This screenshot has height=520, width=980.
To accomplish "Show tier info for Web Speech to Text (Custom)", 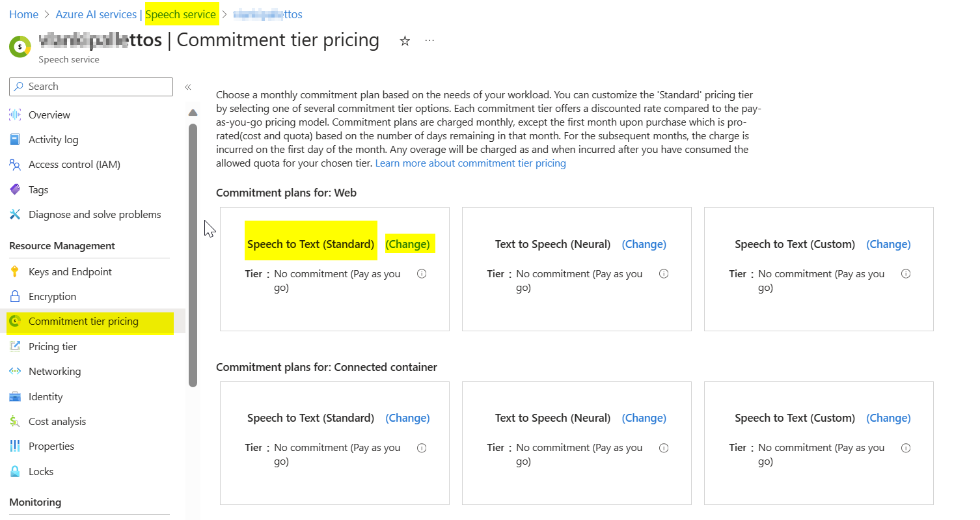I will [906, 274].
